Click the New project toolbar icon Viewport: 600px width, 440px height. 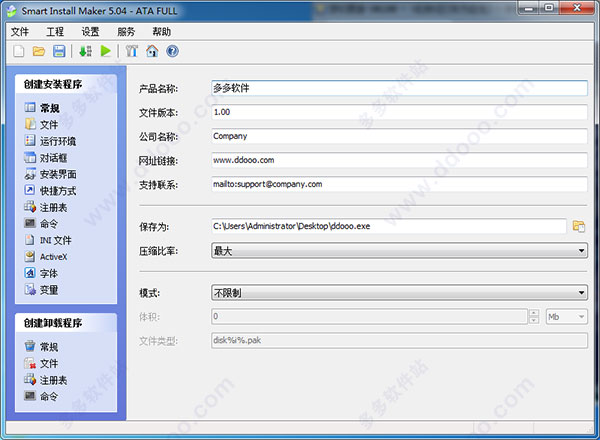pyautogui.click(x=19, y=51)
